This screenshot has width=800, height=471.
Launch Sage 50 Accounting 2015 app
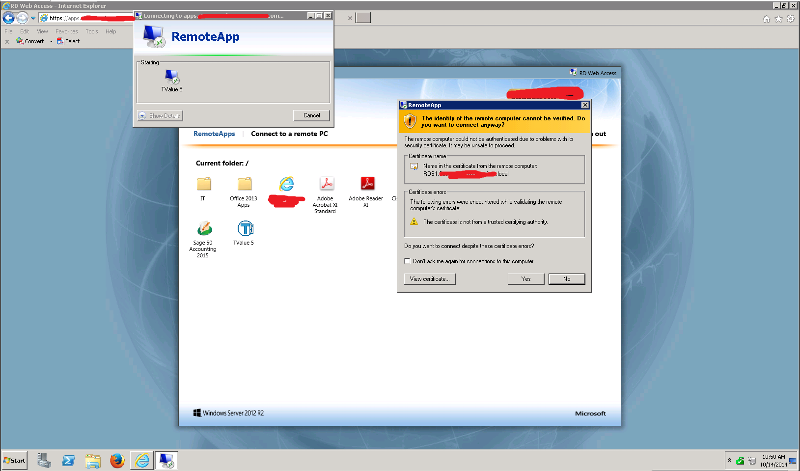tap(204, 229)
